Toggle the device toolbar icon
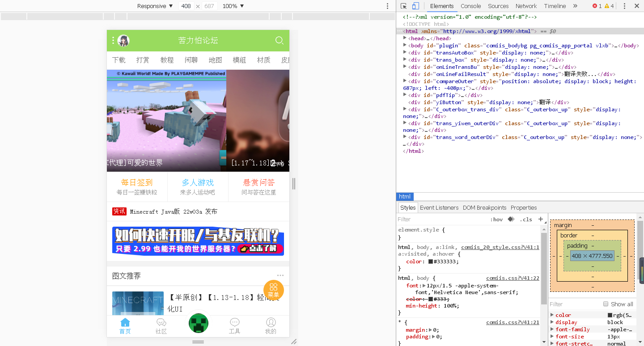644x346 pixels. (415, 6)
